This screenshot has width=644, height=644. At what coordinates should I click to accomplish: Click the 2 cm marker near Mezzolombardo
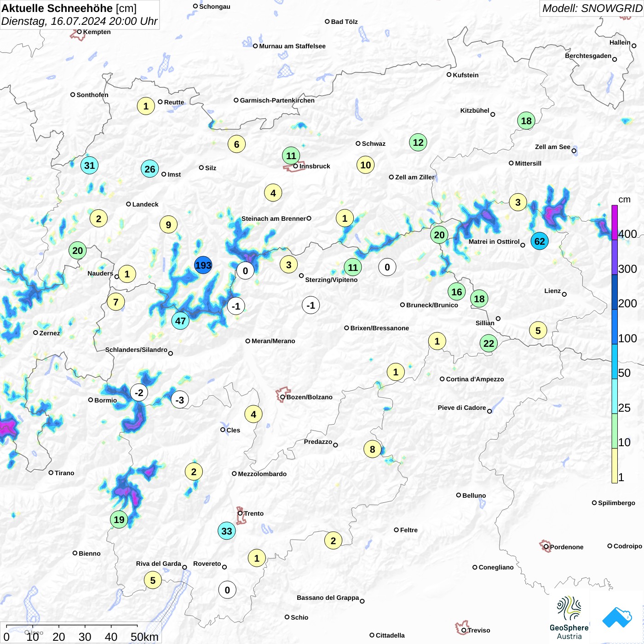click(194, 471)
